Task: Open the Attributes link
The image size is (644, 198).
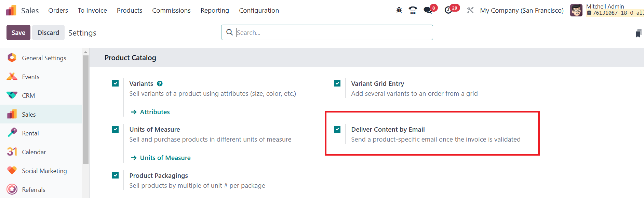Action: point(155,112)
